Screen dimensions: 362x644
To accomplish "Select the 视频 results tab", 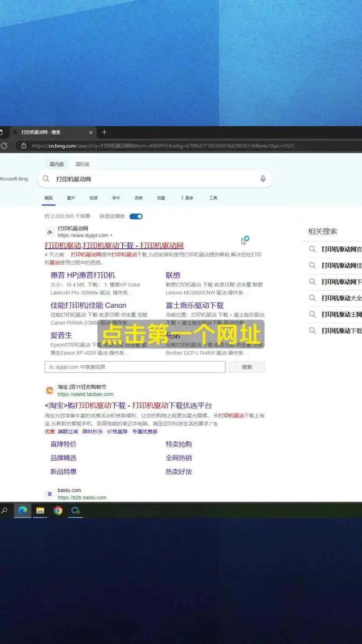I will 94,198.
